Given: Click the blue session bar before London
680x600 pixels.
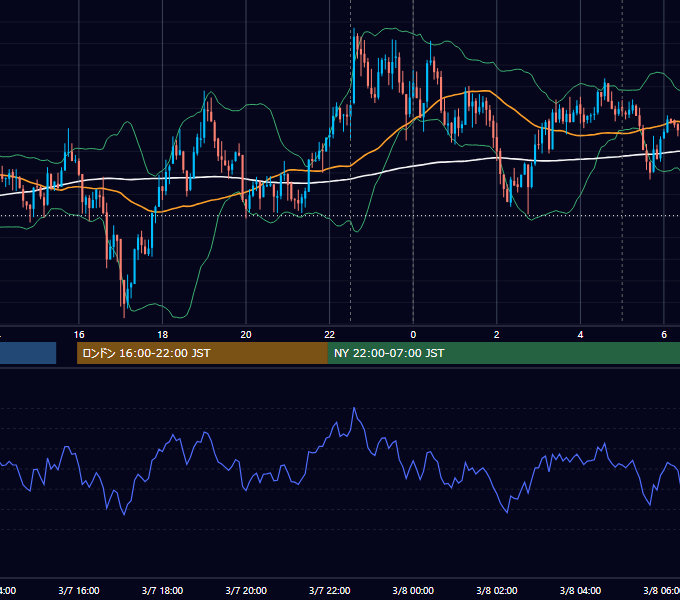Looking at the screenshot, I should coord(28,353).
